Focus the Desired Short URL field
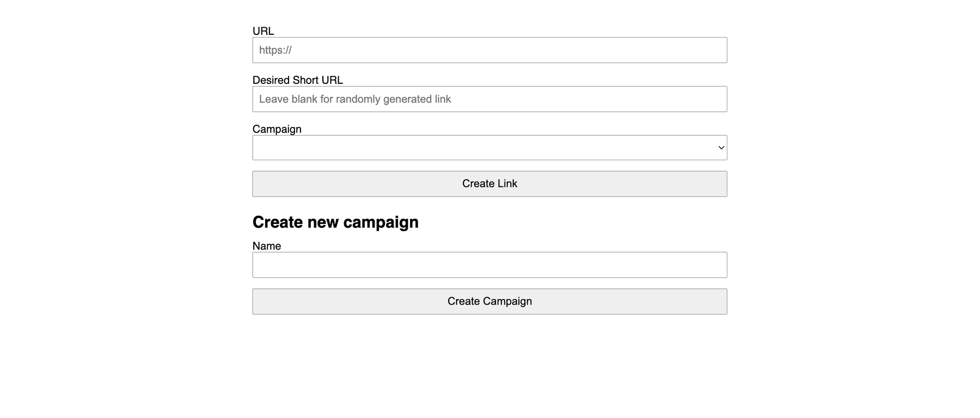The image size is (980, 418). (x=489, y=99)
